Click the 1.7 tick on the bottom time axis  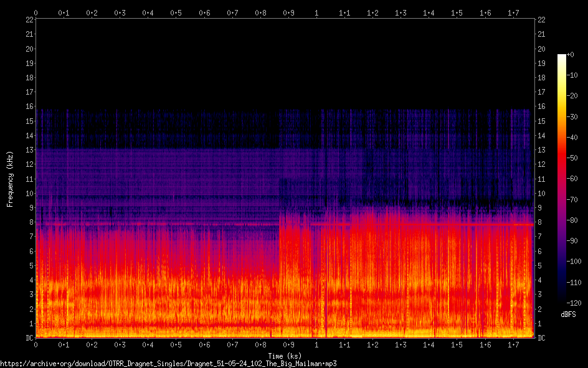pos(513,344)
